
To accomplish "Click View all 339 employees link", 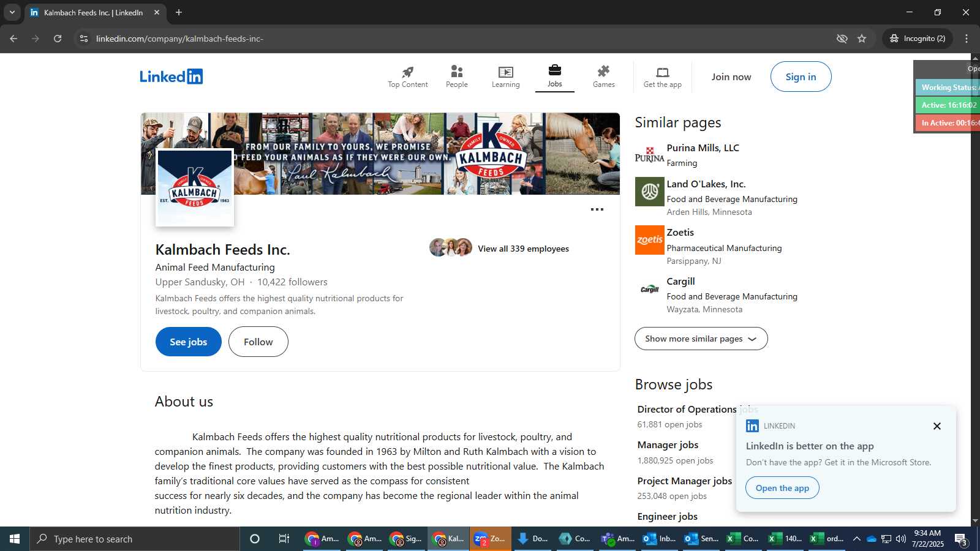I will coord(523,249).
